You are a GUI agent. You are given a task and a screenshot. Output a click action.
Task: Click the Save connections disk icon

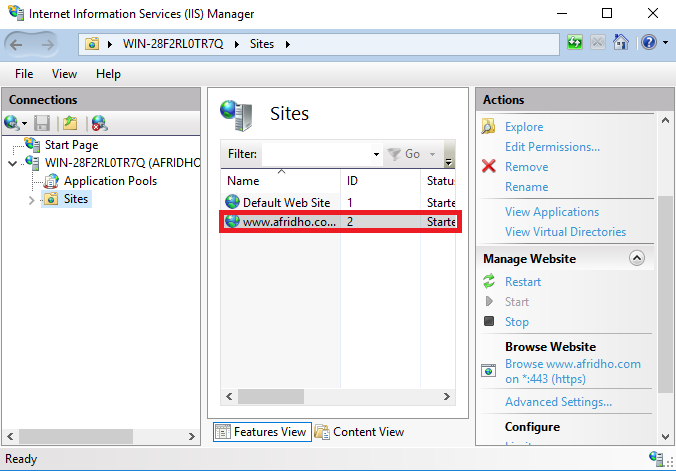tap(42, 123)
